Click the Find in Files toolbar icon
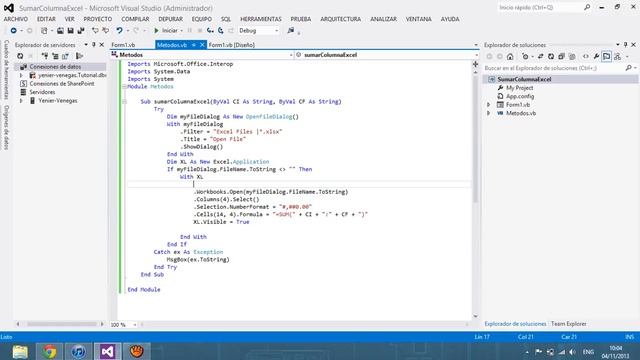This screenshot has width=640, height=360. (x=291, y=31)
